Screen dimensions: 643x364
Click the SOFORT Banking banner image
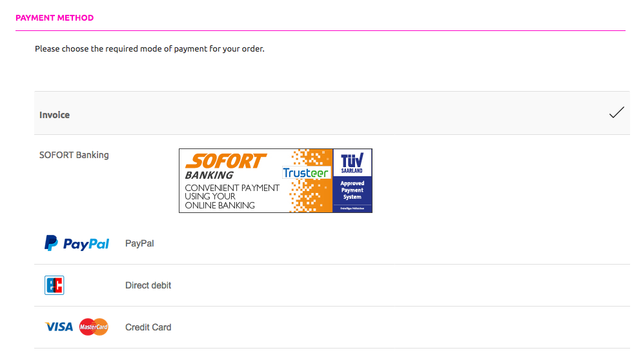tap(276, 181)
